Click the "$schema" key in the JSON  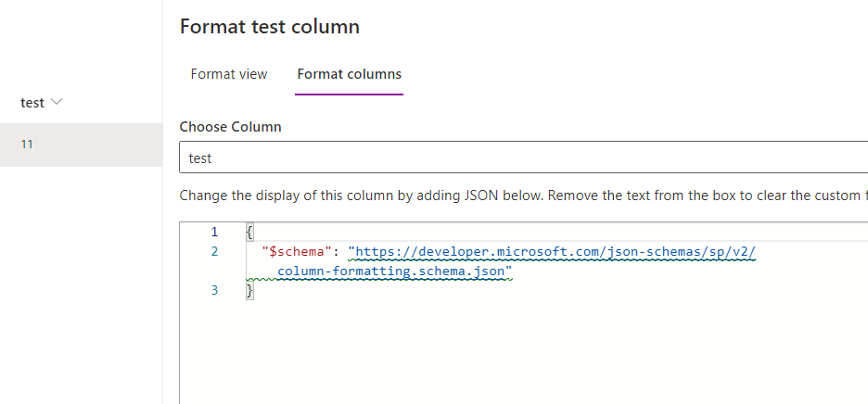point(297,251)
